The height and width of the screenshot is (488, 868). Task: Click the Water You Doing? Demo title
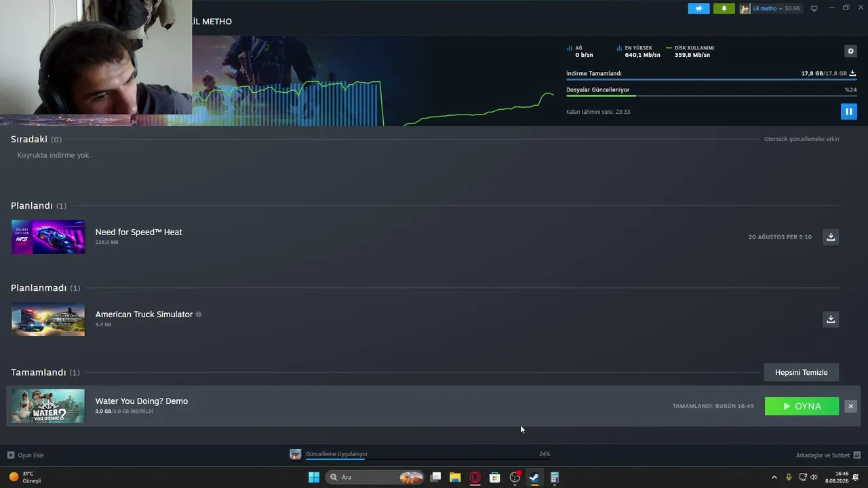(142, 401)
